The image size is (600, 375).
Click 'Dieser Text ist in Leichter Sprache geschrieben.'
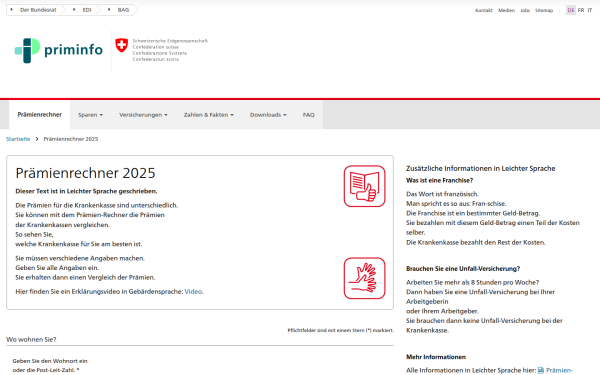[x=86, y=191]
